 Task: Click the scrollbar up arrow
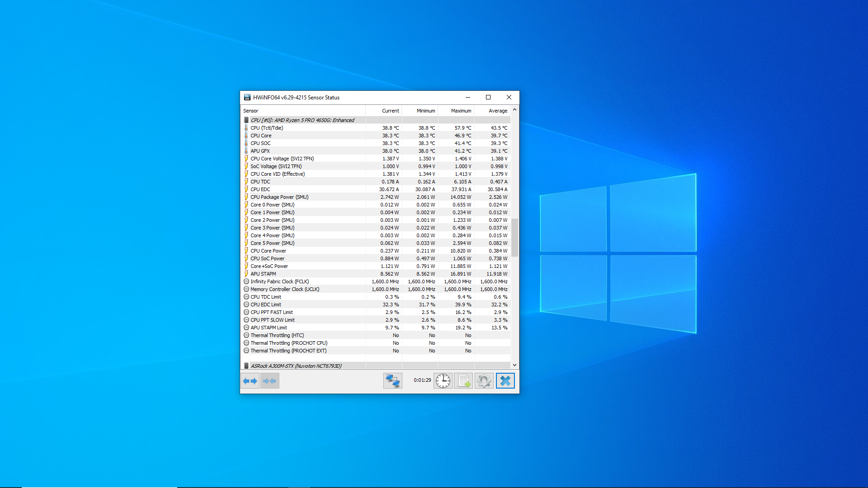[x=514, y=110]
